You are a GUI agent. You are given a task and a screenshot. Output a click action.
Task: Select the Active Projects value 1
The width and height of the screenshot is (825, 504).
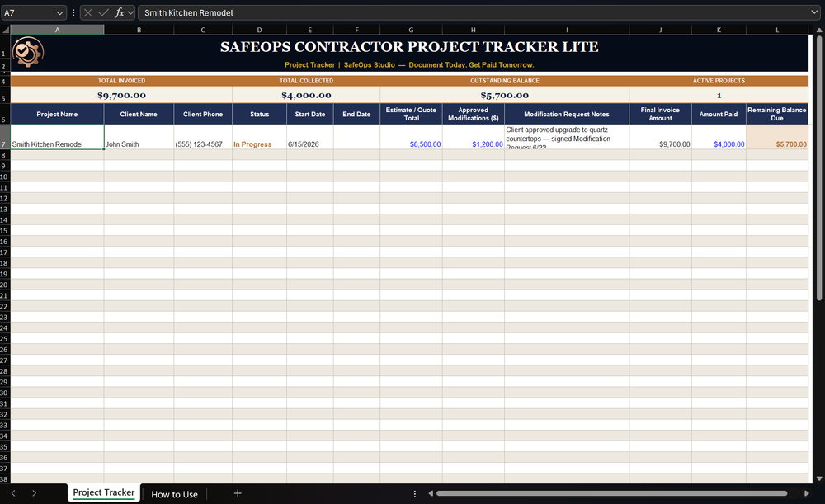click(719, 95)
